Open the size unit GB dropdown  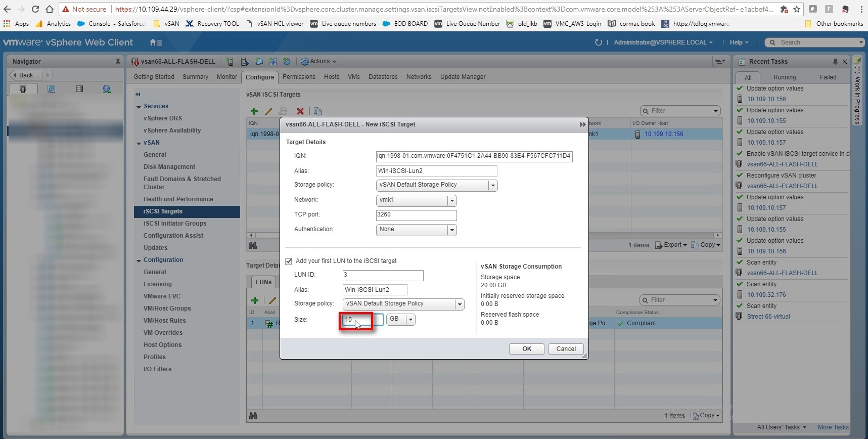point(410,320)
